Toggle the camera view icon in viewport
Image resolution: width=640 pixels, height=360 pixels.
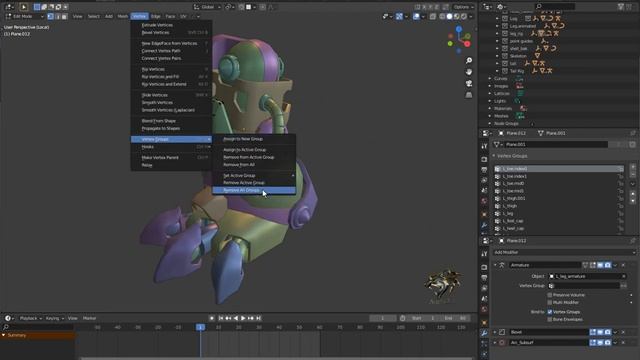point(469,83)
